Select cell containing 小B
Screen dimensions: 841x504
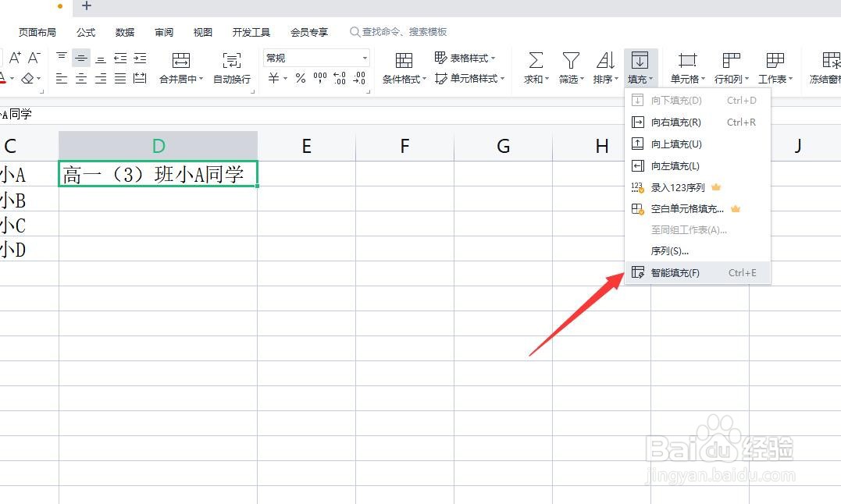point(29,199)
